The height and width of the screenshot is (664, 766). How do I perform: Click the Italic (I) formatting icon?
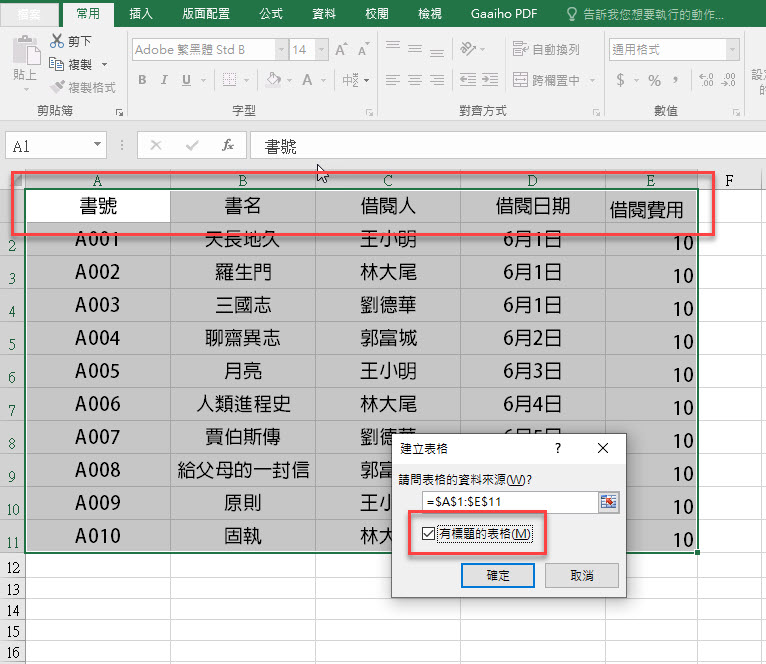[x=164, y=80]
